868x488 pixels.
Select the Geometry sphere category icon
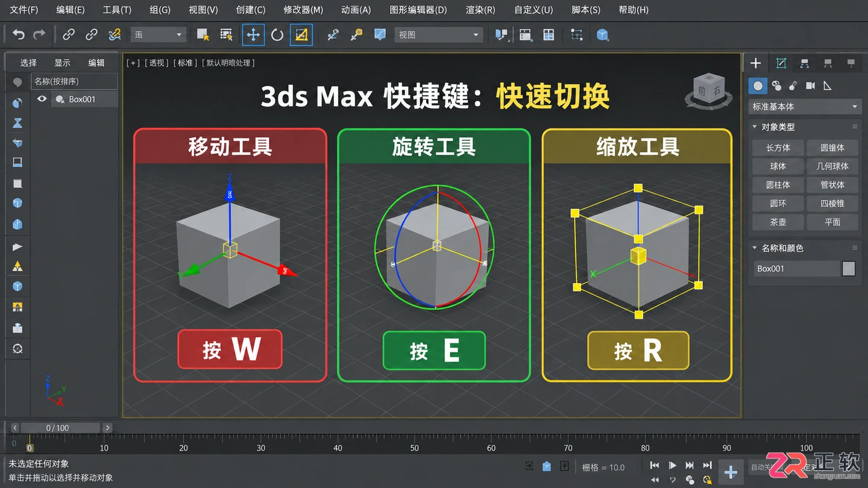758,86
